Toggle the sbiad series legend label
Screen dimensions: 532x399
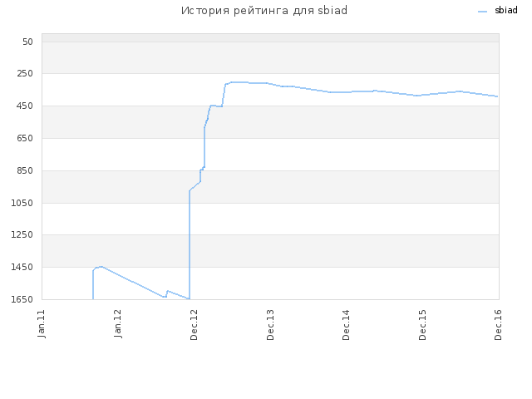point(506,10)
